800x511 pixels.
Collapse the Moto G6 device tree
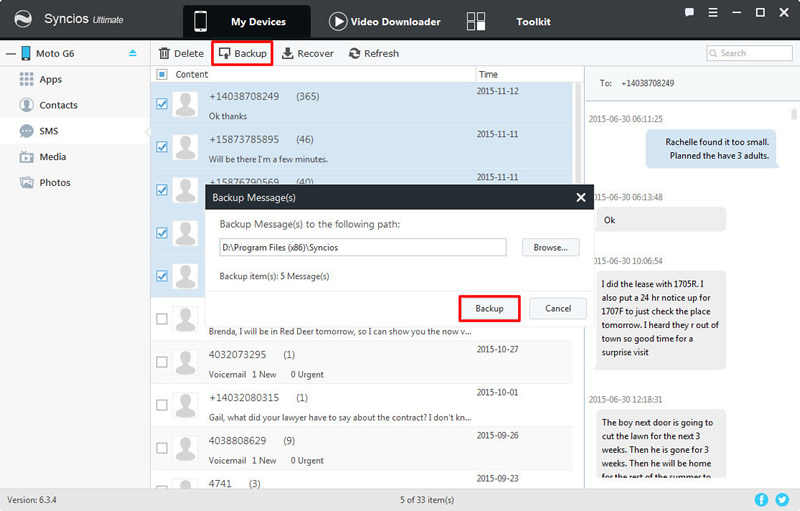(x=11, y=54)
